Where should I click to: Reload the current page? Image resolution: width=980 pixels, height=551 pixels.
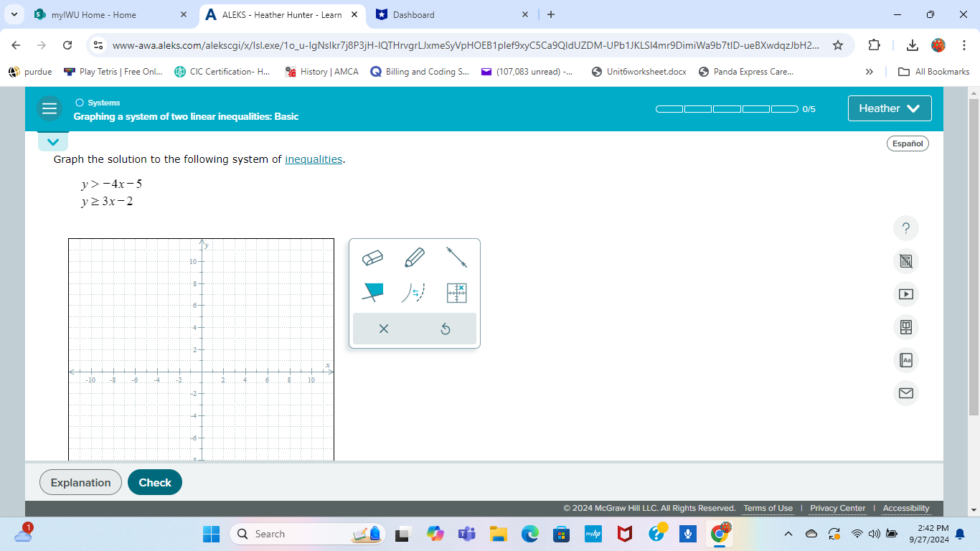pyautogui.click(x=67, y=45)
